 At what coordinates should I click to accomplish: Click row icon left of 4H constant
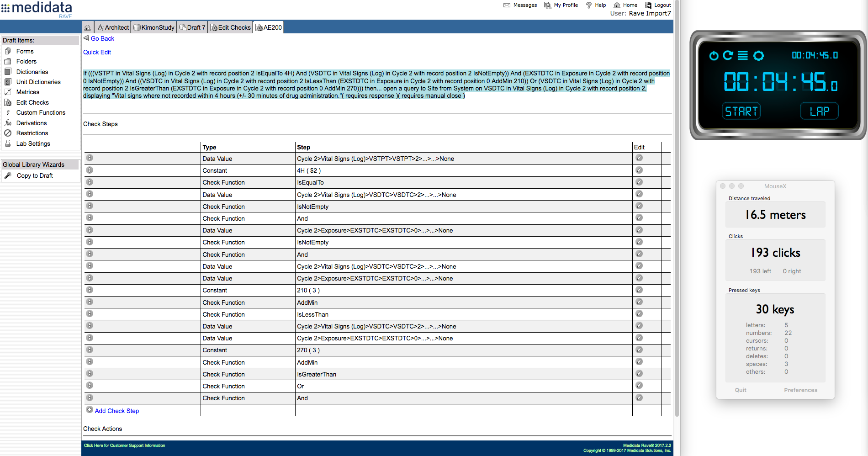[x=90, y=170]
